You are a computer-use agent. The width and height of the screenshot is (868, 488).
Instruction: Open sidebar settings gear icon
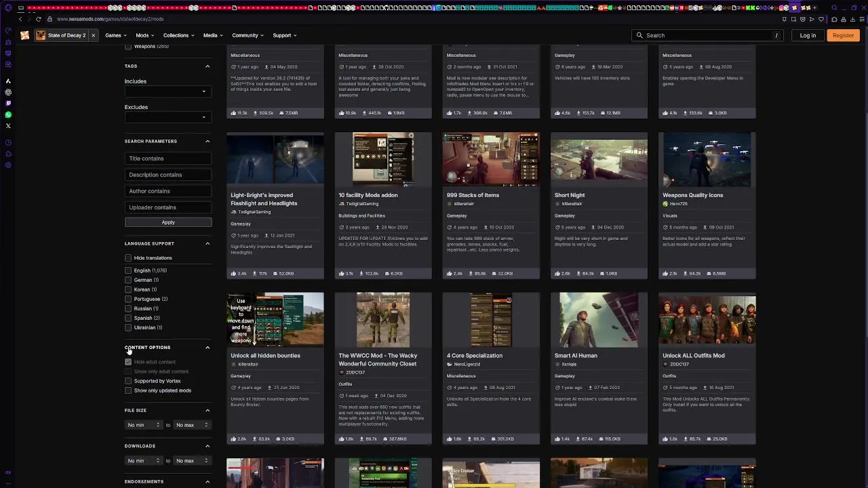(x=8, y=165)
